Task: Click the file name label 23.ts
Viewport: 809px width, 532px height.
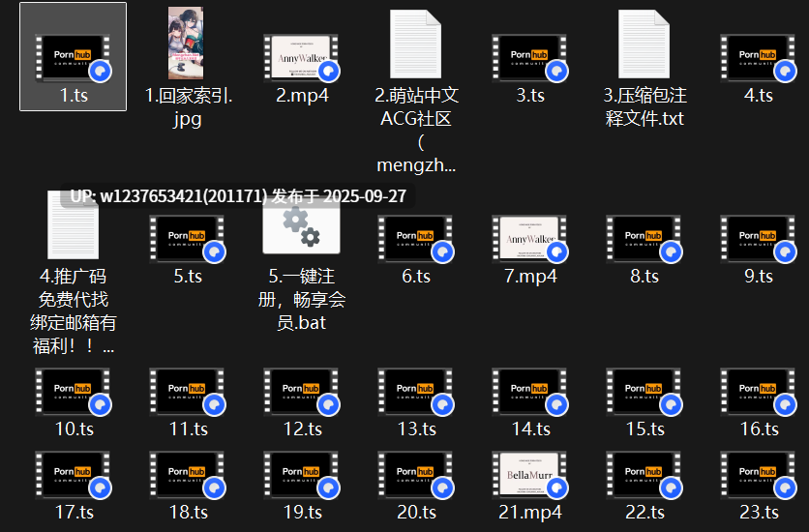Action: 760,513
